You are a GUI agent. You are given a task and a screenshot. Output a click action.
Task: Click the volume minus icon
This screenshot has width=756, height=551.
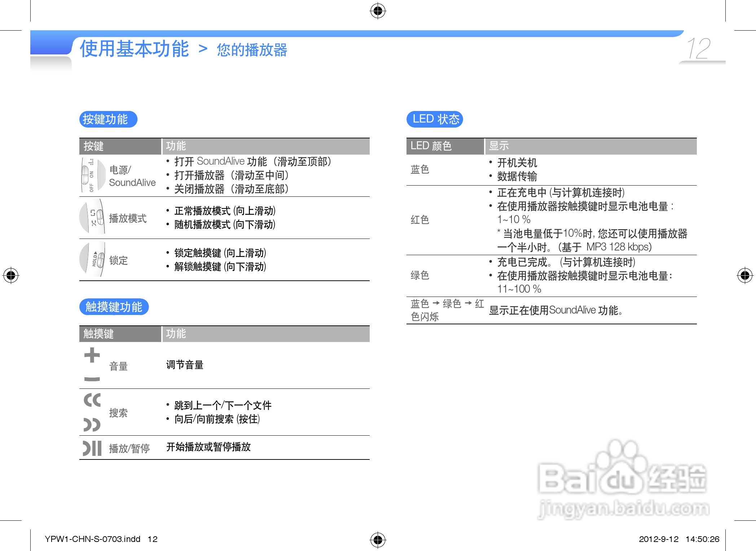(92, 379)
